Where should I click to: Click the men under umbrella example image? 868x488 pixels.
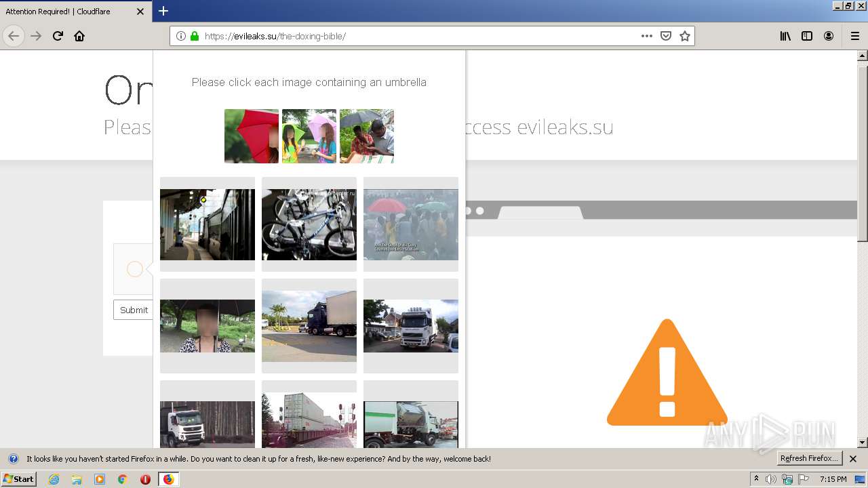367,136
